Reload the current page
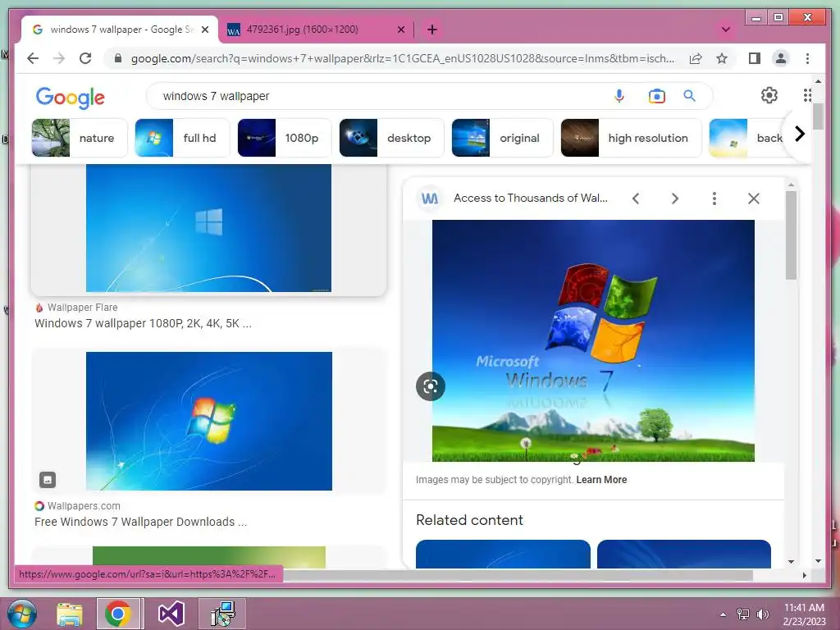The image size is (840, 630). click(x=85, y=58)
